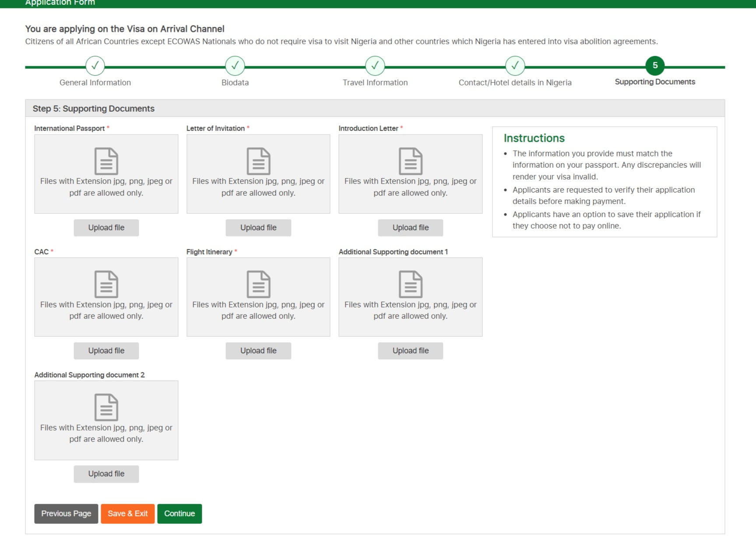The height and width of the screenshot is (554, 756).
Task: Click the Letter of Invitation document icon
Action: 258,161
